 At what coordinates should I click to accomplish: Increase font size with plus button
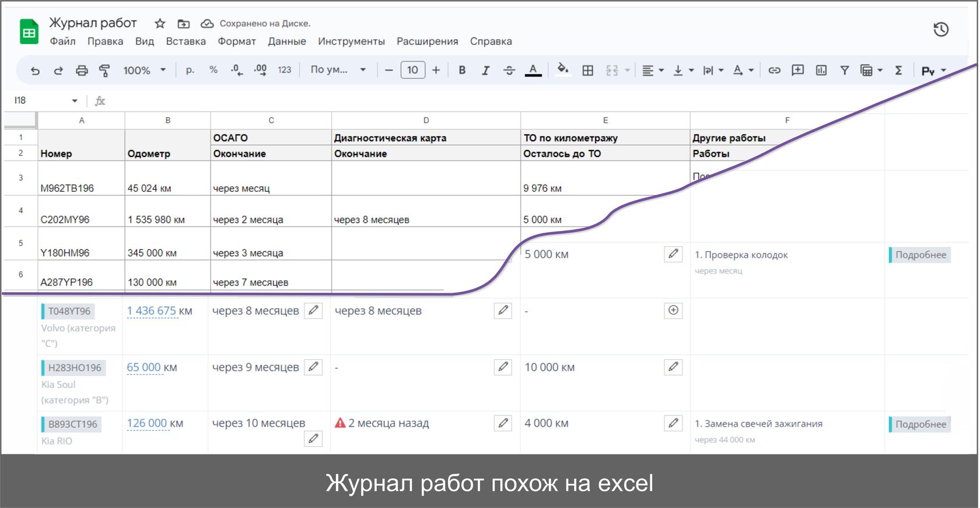(436, 71)
